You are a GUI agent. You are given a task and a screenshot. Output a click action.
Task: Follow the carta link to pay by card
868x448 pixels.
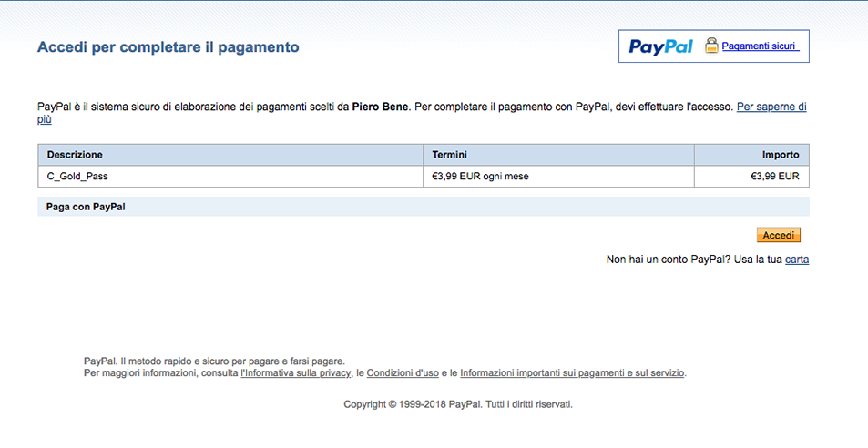point(797,260)
